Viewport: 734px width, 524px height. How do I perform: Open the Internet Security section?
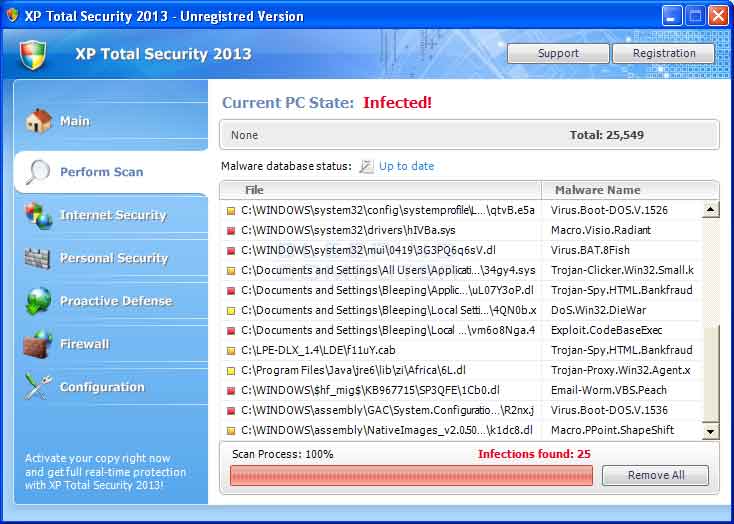[111, 215]
